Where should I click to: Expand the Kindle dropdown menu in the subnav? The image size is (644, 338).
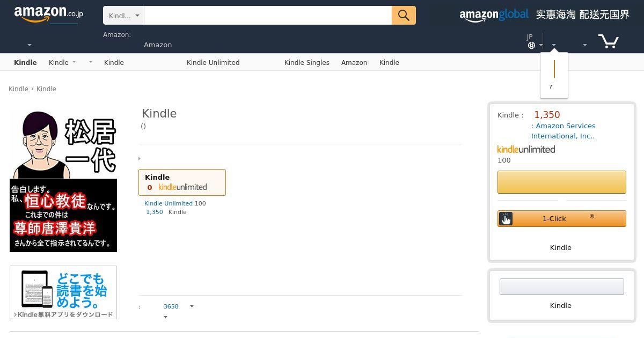coord(62,63)
